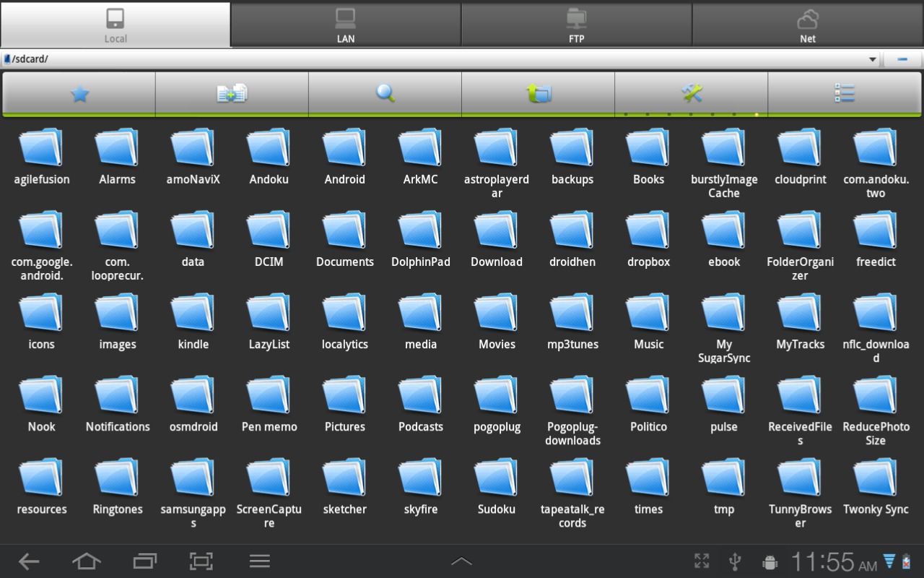Open the dropbox folder
Image resolution: width=924 pixels, height=578 pixels.
pyautogui.click(x=648, y=238)
